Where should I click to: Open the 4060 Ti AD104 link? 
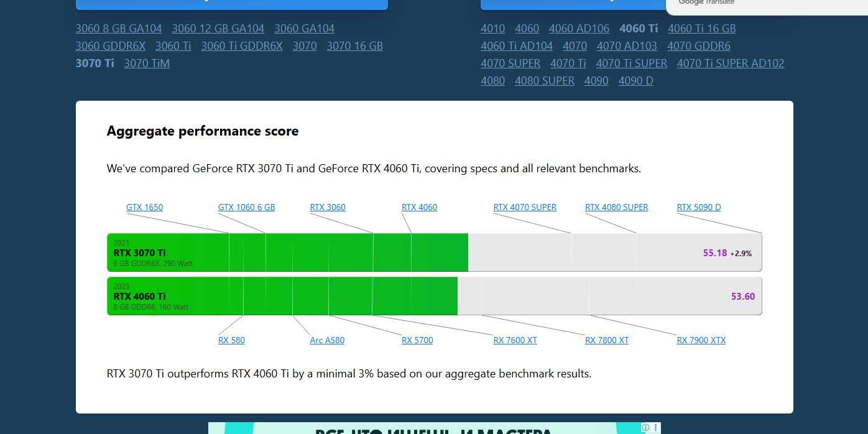tap(517, 46)
